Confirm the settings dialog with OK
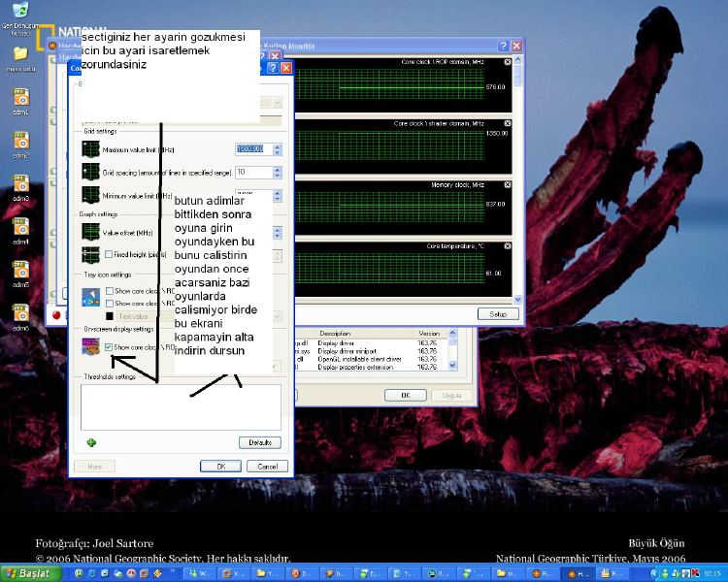The image size is (728, 582). [x=220, y=467]
